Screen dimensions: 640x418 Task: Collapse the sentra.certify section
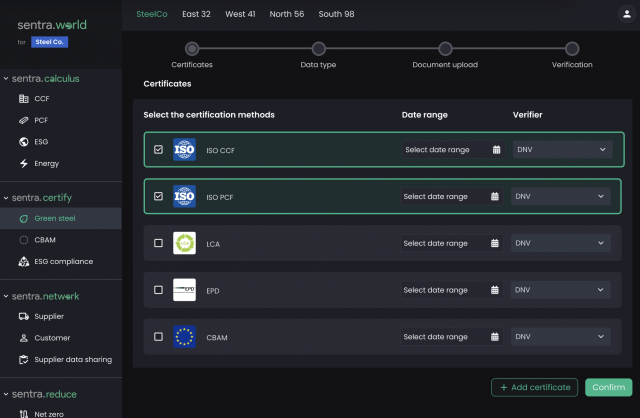6,198
